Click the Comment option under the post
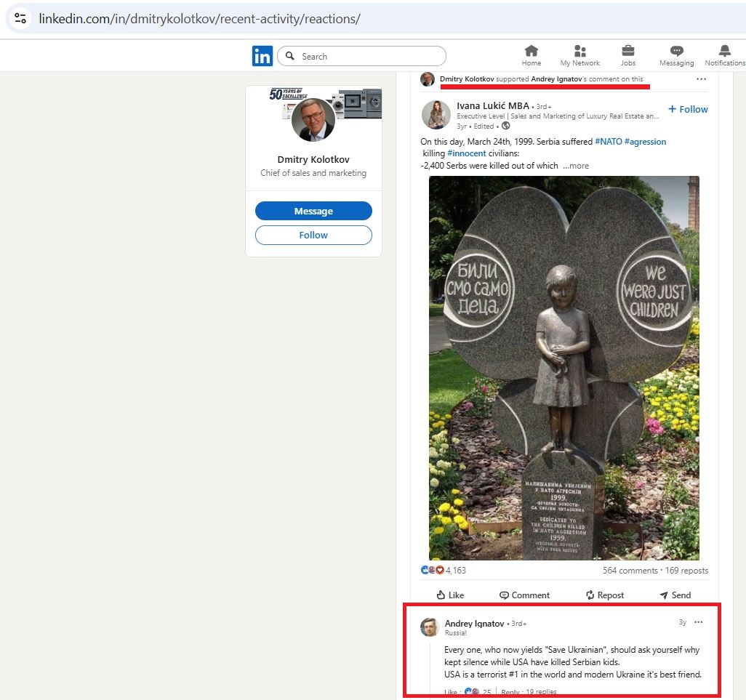 (x=524, y=595)
